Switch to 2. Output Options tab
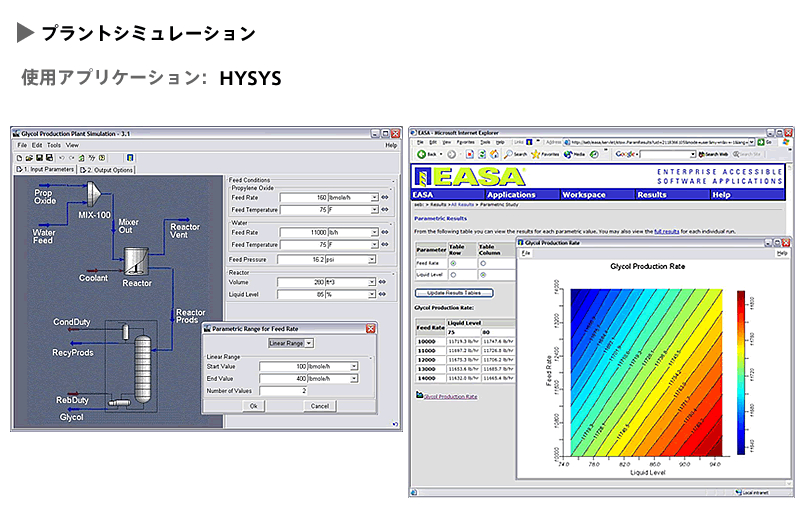Screen dimensions: 800x518 pyautogui.click(x=107, y=170)
